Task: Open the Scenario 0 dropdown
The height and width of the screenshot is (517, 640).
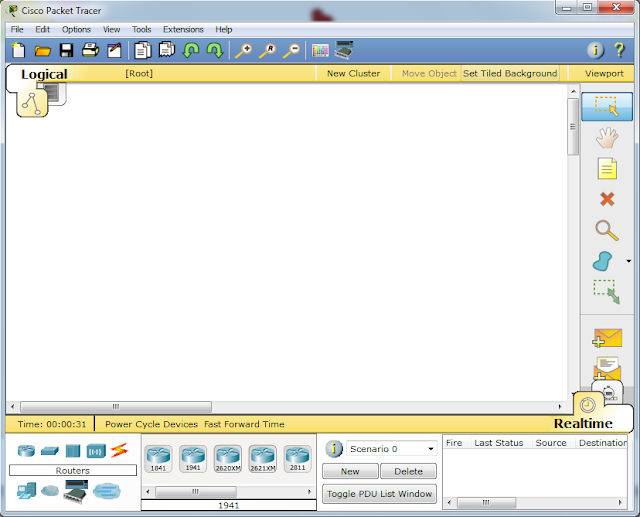Action: [391, 449]
